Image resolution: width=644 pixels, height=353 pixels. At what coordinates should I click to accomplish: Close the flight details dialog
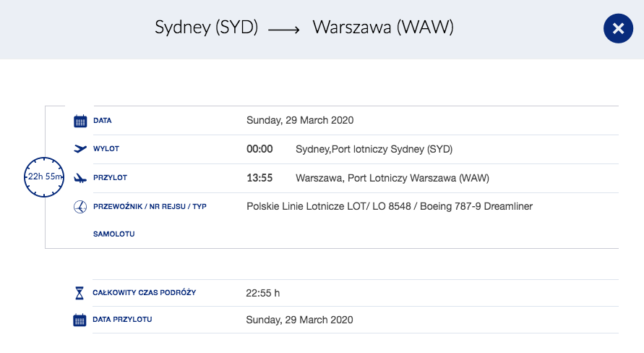[x=618, y=28]
